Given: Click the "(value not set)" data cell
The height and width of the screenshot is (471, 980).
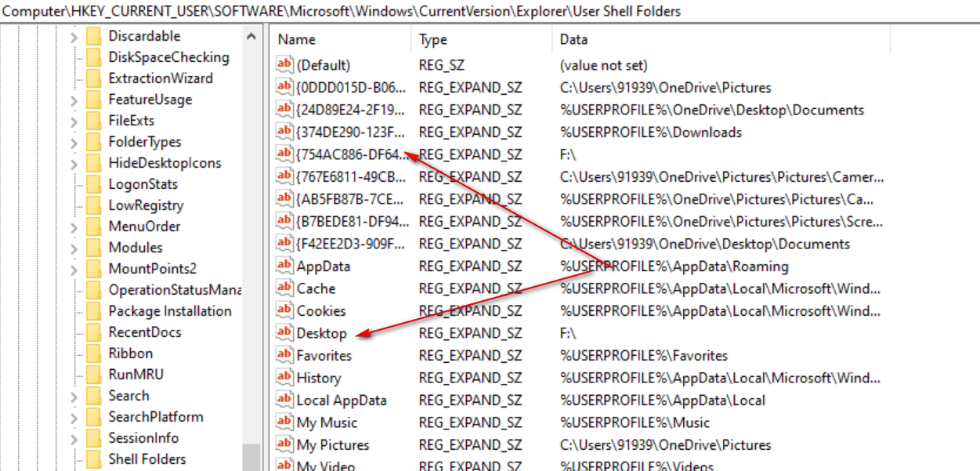Looking at the screenshot, I should 603,65.
